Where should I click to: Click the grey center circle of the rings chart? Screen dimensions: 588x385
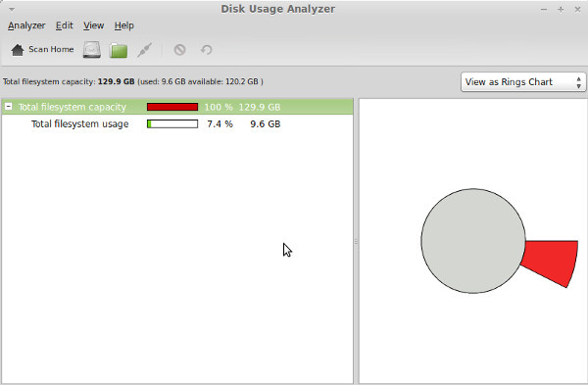[x=473, y=241]
